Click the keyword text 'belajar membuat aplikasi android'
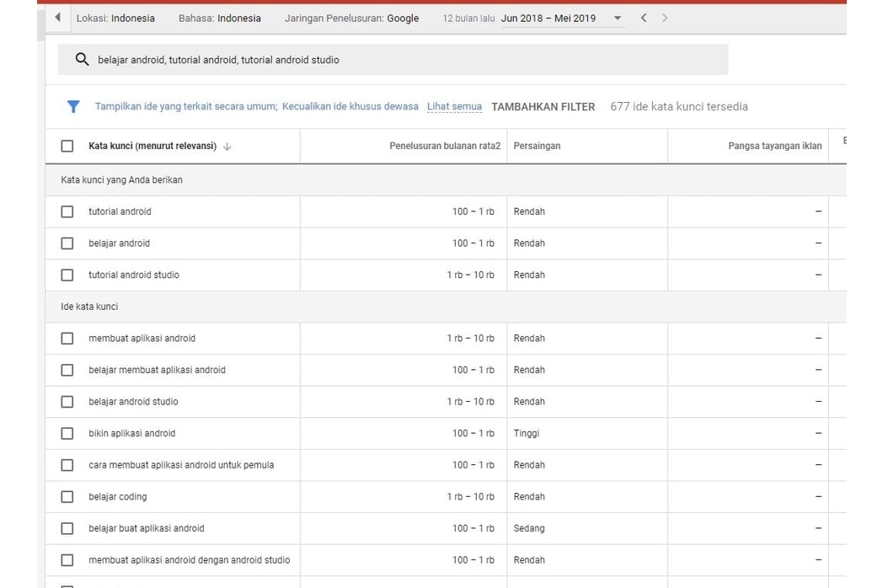The height and width of the screenshot is (588, 883). tap(157, 370)
